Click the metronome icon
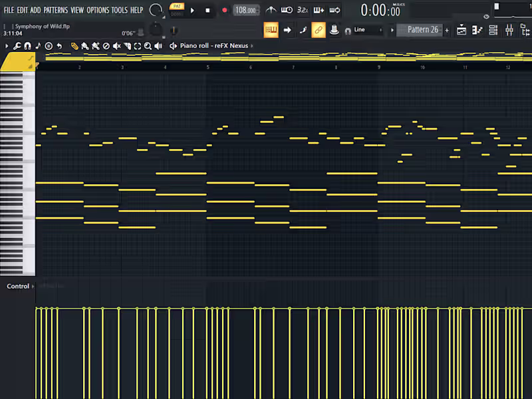The height and width of the screenshot is (399, 532). click(x=271, y=10)
